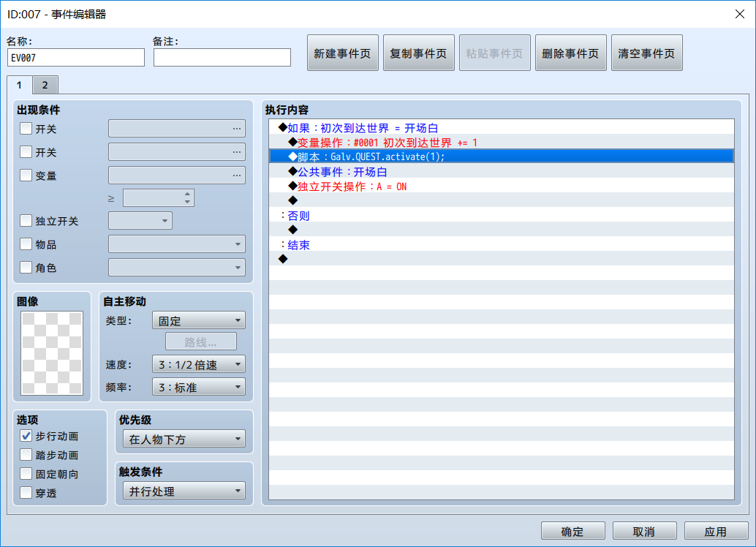The height and width of the screenshot is (547, 756).
Task: Open the 类型 movement type dropdown
Action: (x=199, y=320)
